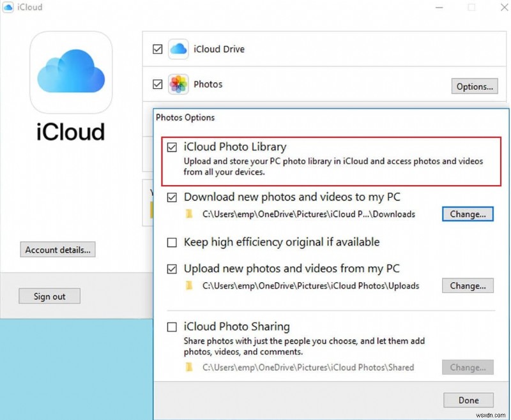Screen dimensions: 511x420
Task: Click Done to save photo options
Action: click(x=468, y=400)
